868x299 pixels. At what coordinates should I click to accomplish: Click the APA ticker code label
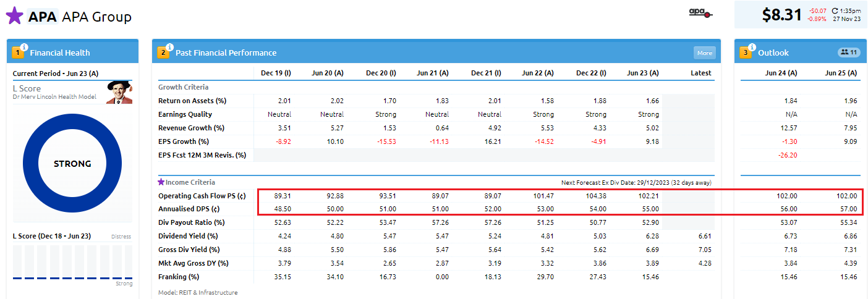(42, 17)
